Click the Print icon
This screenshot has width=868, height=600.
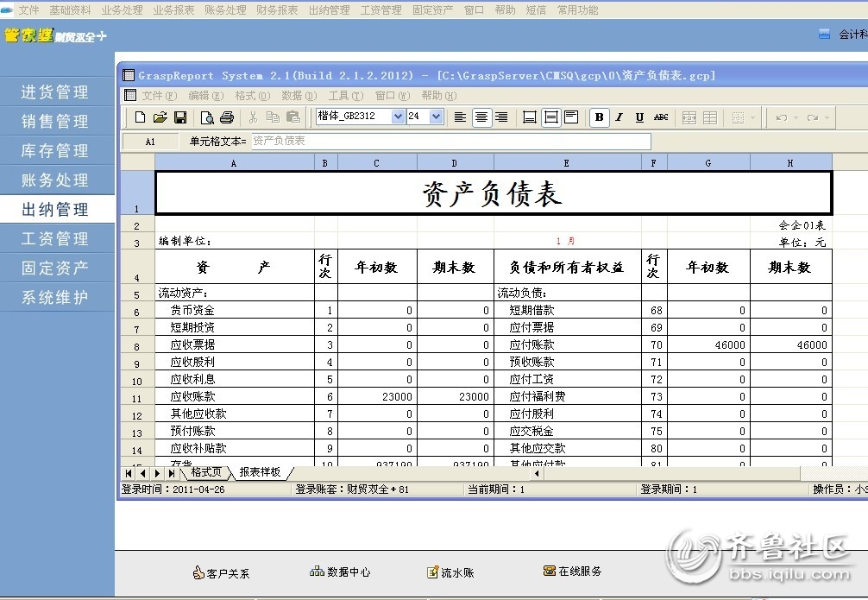(226, 117)
